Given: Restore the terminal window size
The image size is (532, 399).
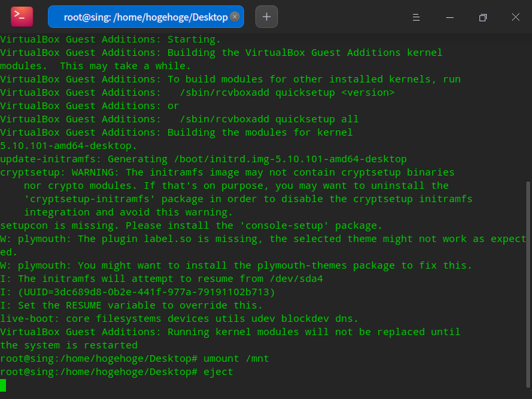Looking at the screenshot, I should click(483, 17).
